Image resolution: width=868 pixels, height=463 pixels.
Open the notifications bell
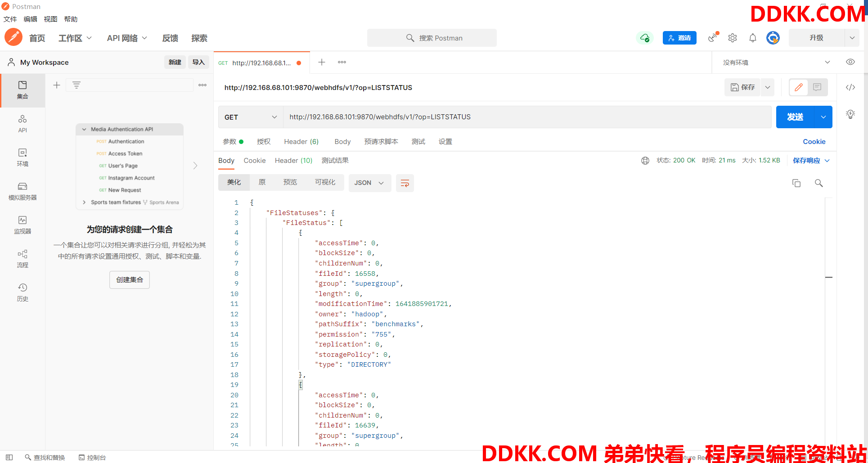[x=753, y=38]
